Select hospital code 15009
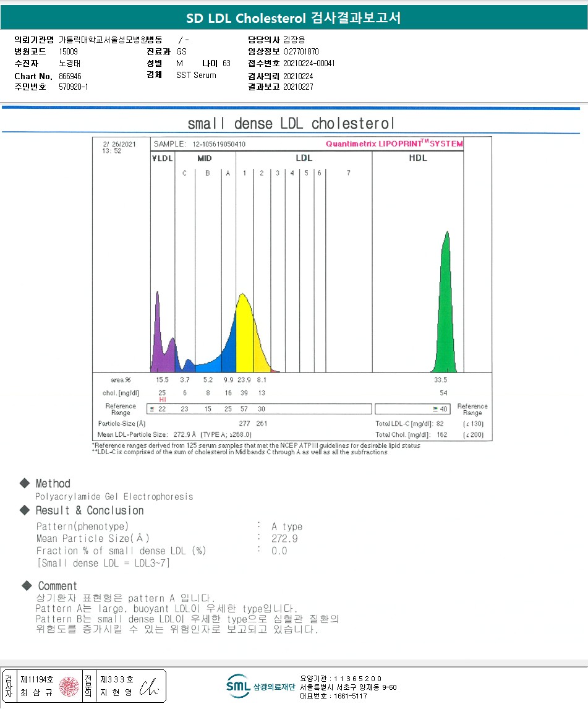Screen dimensions: 588x709 [68, 51]
